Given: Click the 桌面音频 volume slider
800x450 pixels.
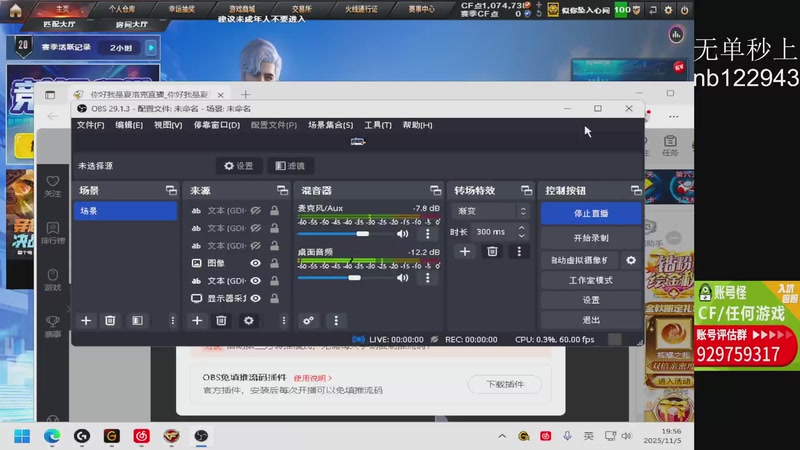Looking at the screenshot, I should tap(346, 278).
